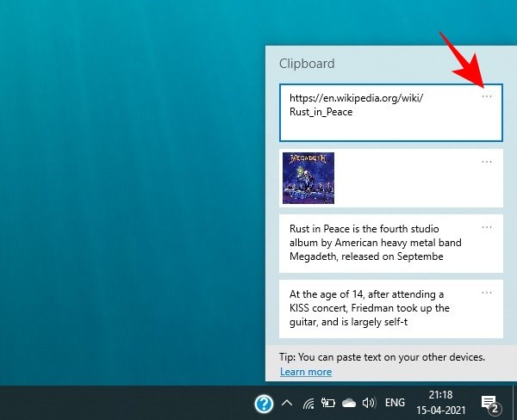Select the Megadeth album cover thumbnail
This screenshot has height=420, width=517.
tap(308, 178)
